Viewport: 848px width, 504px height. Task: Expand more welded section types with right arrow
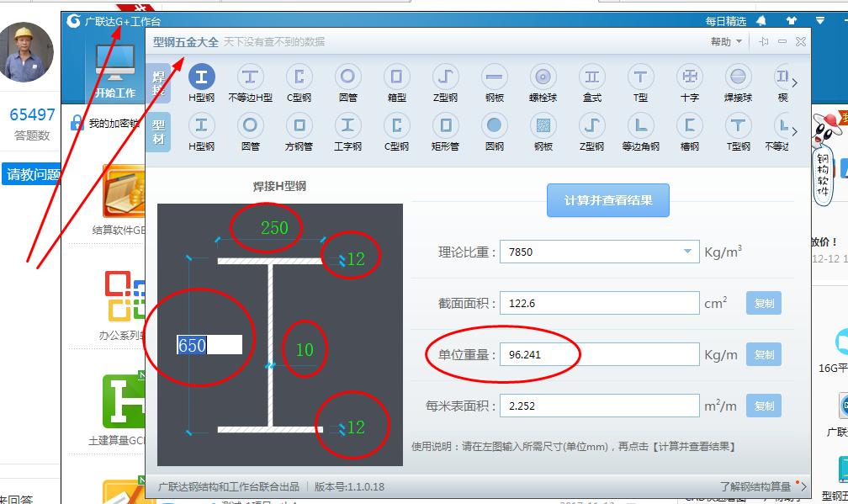[x=794, y=82]
